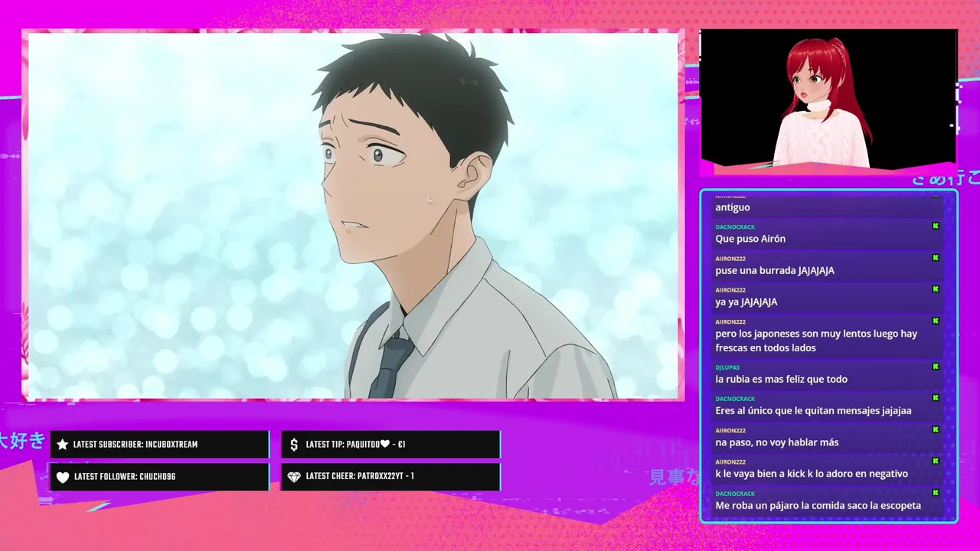Click the green Kick badge on 'ya ya JAJAJAJA'
Image resolution: width=980 pixels, height=551 pixels.
tap(936, 289)
